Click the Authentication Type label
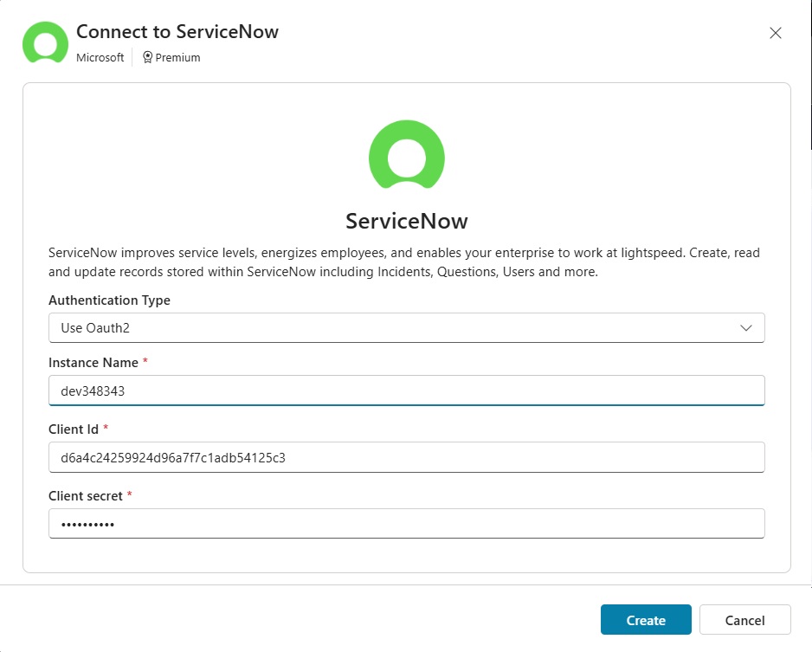This screenshot has width=812, height=652. pos(109,300)
